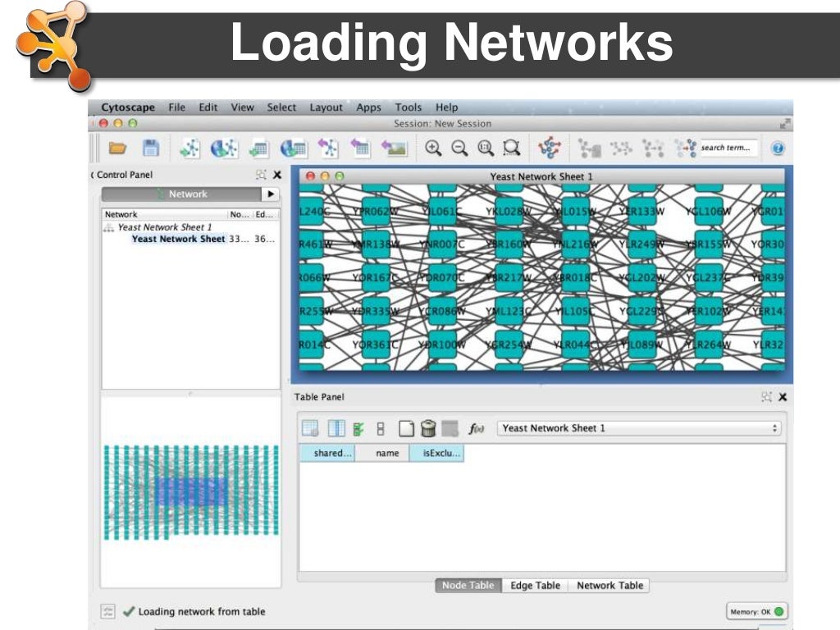Select all columns checklist icon
Image resolution: width=840 pixels, height=630 pixels.
(x=358, y=428)
